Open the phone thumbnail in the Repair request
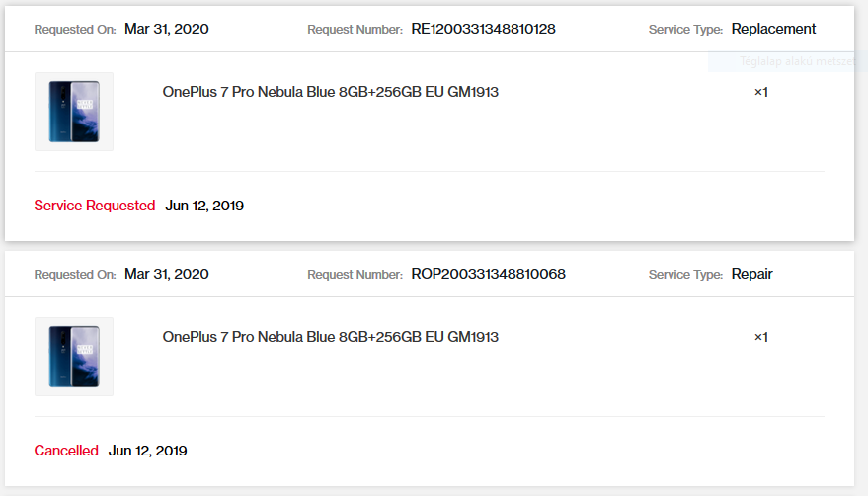The height and width of the screenshot is (496, 868). pos(74,357)
